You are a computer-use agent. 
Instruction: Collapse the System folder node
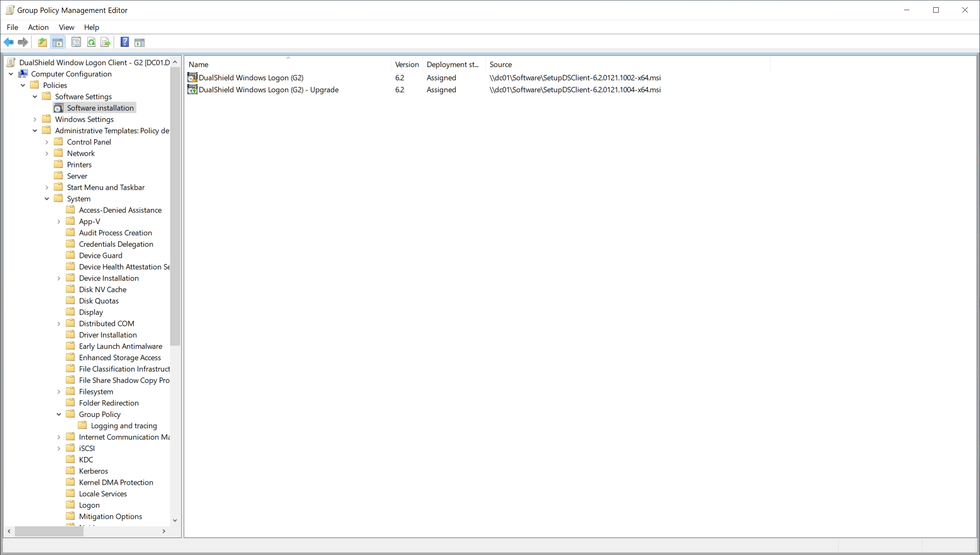47,199
